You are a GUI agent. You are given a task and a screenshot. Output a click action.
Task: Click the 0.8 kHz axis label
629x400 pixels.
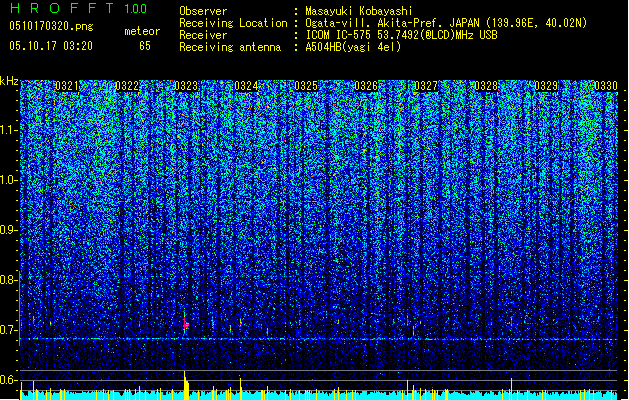coord(8,280)
